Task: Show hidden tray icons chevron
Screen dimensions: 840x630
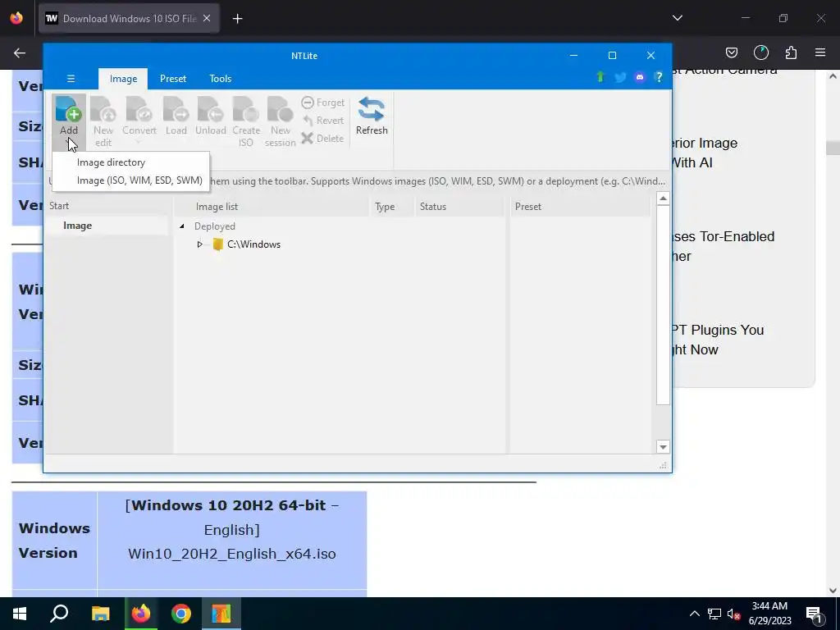Action: pos(694,614)
